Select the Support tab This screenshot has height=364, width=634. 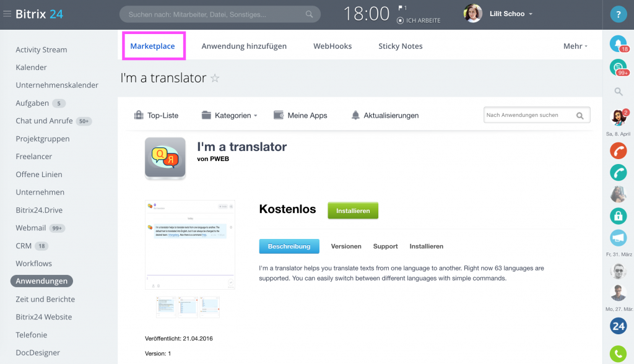pyautogui.click(x=385, y=246)
